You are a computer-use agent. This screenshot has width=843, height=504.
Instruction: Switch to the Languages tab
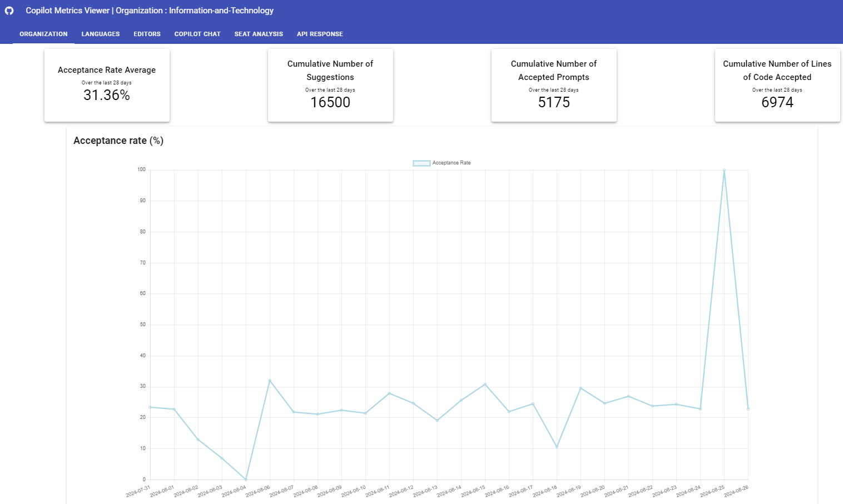(x=101, y=34)
